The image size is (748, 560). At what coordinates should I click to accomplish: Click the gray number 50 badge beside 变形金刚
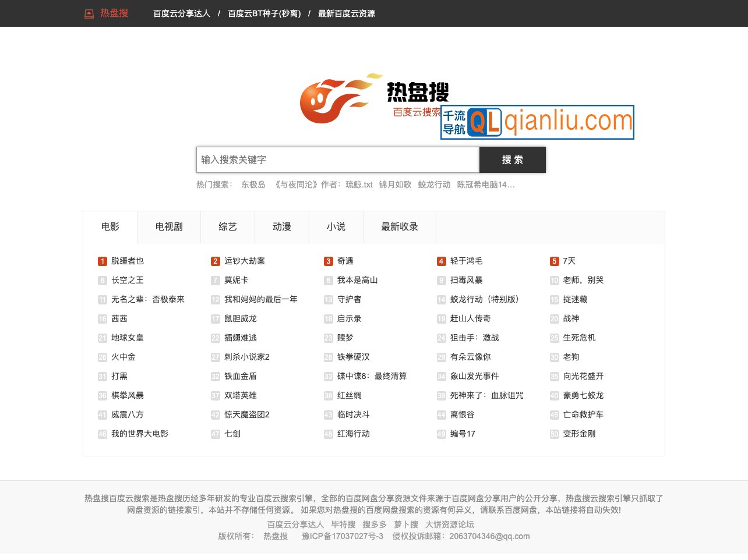(554, 434)
